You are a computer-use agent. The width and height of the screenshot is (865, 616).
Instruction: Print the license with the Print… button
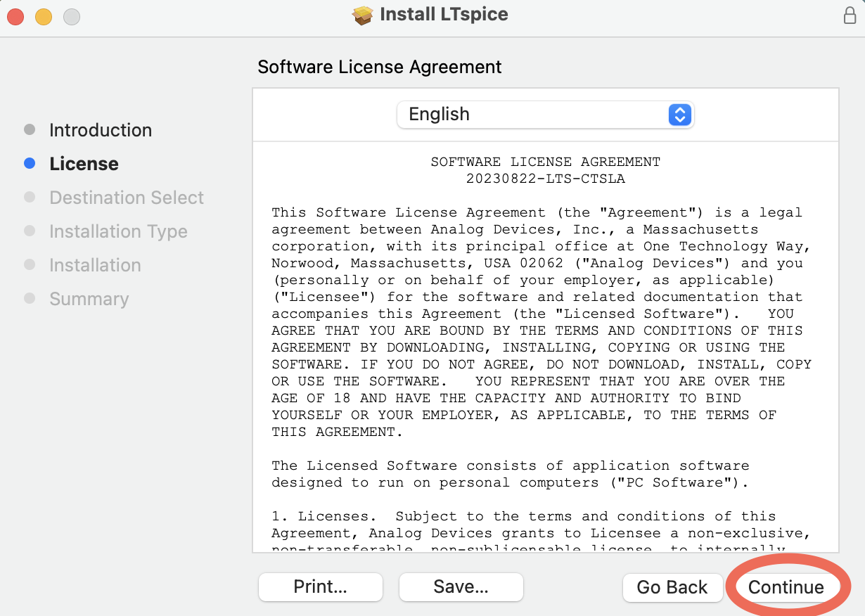pos(321,587)
